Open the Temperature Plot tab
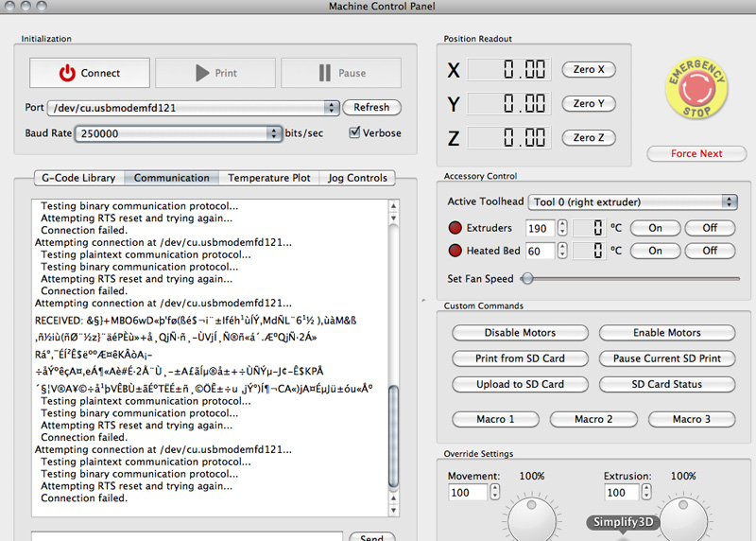Viewport: 756px width, 541px height. pyautogui.click(x=269, y=178)
